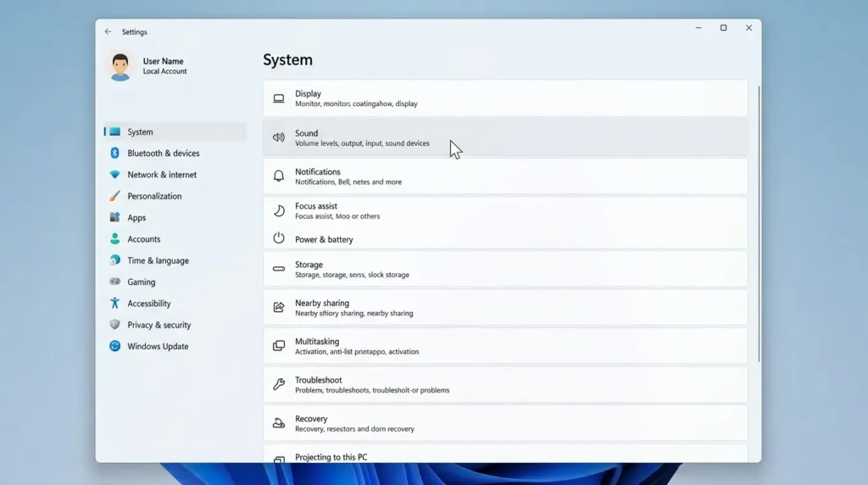Click the Accessibility figure icon
The height and width of the screenshot is (485, 868).
pos(114,303)
